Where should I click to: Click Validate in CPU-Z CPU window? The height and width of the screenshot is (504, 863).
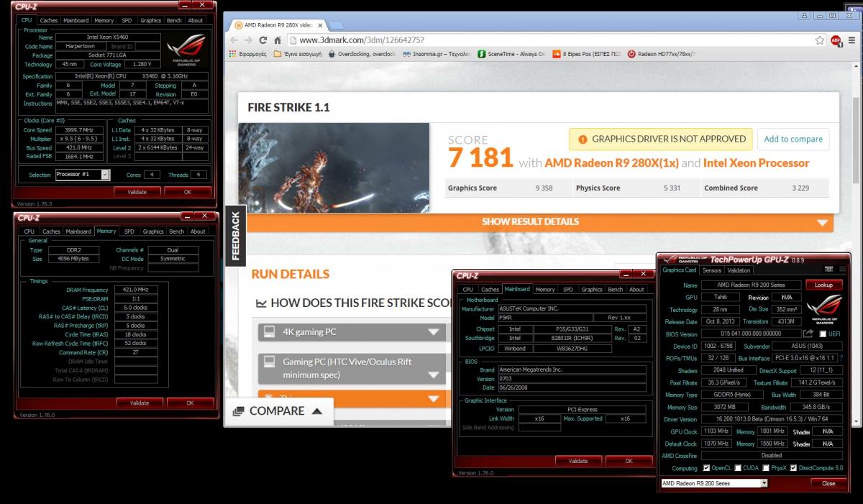click(x=137, y=192)
